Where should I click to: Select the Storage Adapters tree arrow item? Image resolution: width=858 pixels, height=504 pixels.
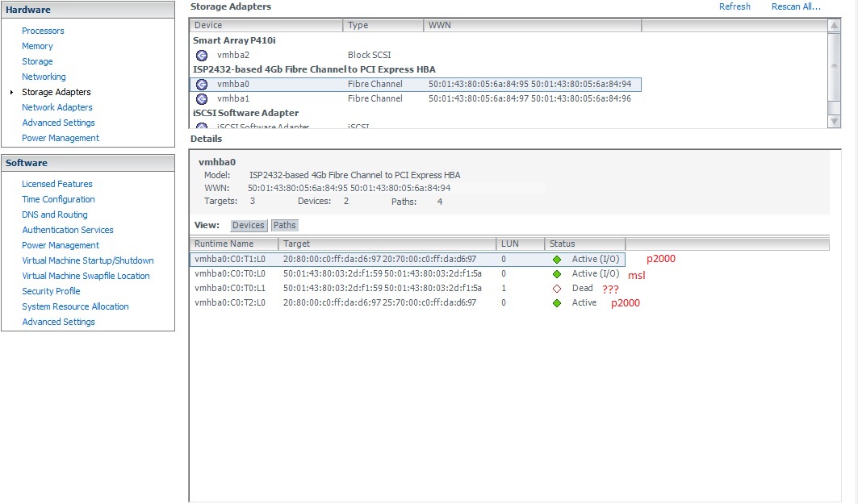click(11, 93)
